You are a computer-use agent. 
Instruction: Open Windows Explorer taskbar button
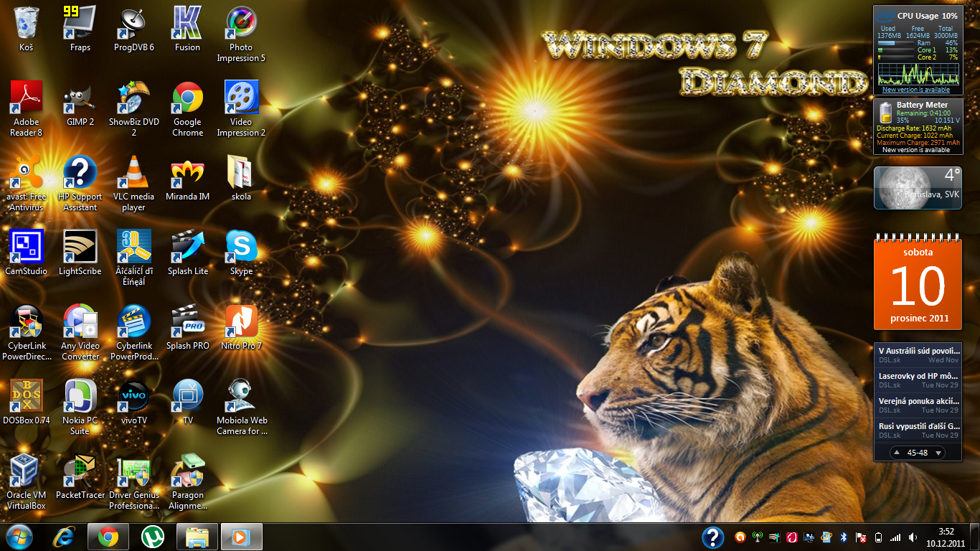[x=197, y=537]
